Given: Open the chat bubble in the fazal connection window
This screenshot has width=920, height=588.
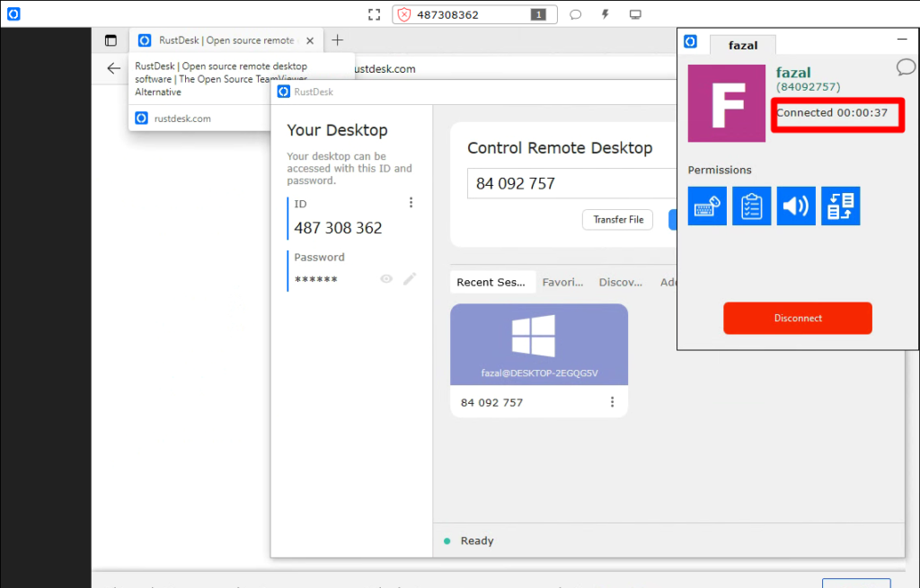Looking at the screenshot, I should pyautogui.click(x=906, y=66).
